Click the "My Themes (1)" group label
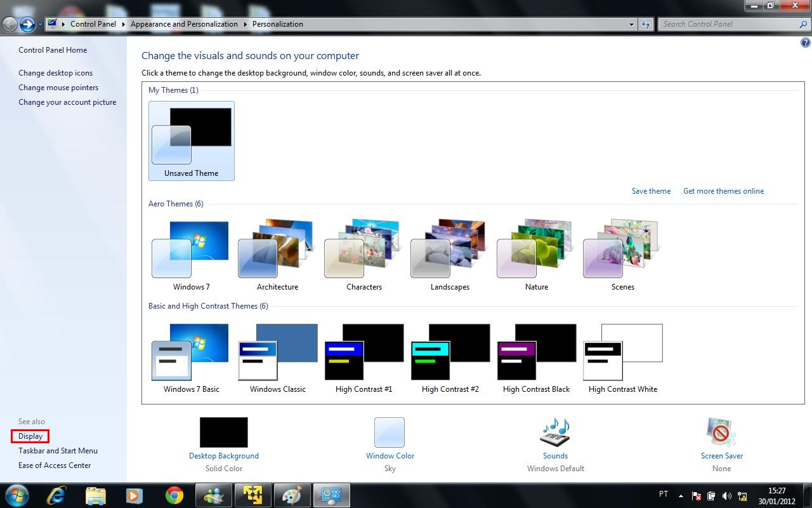Screen dimensions: 812x508 173,90
